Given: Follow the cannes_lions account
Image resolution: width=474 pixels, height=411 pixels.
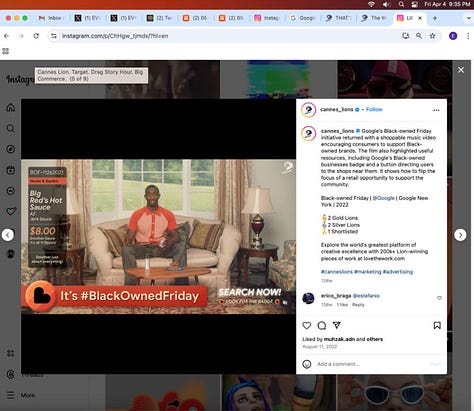Looking at the screenshot, I should pos(374,109).
